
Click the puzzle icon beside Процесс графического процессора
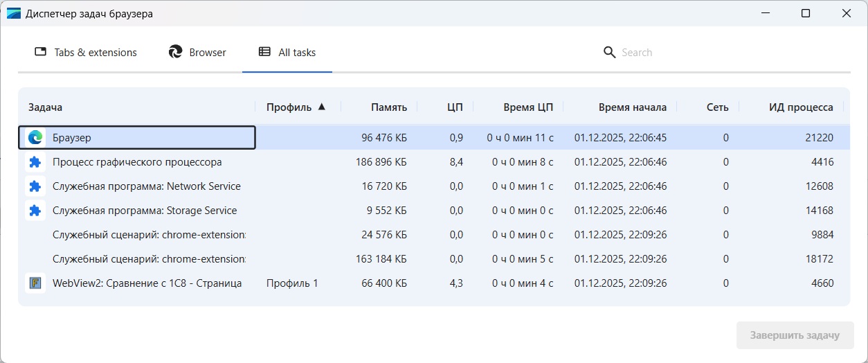pos(35,162)
